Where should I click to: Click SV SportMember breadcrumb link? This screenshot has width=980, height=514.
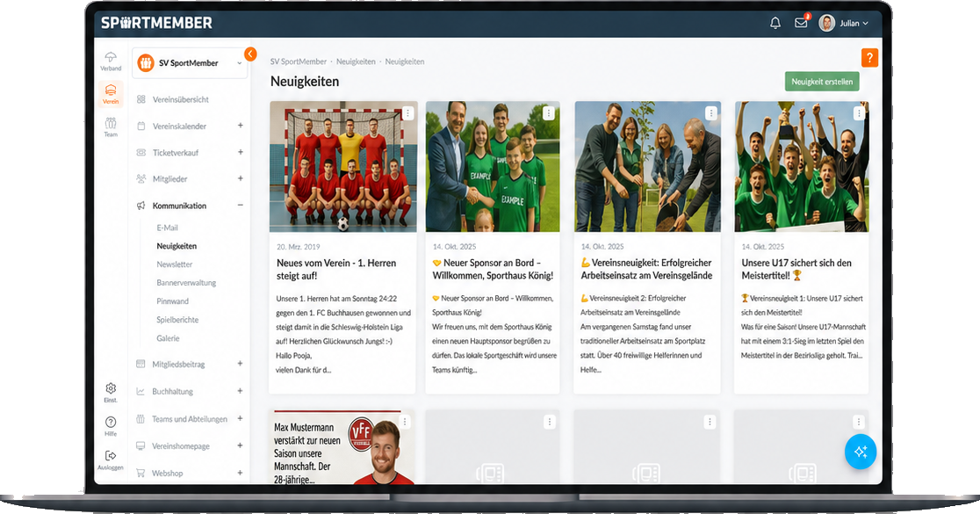pos(298,62)
